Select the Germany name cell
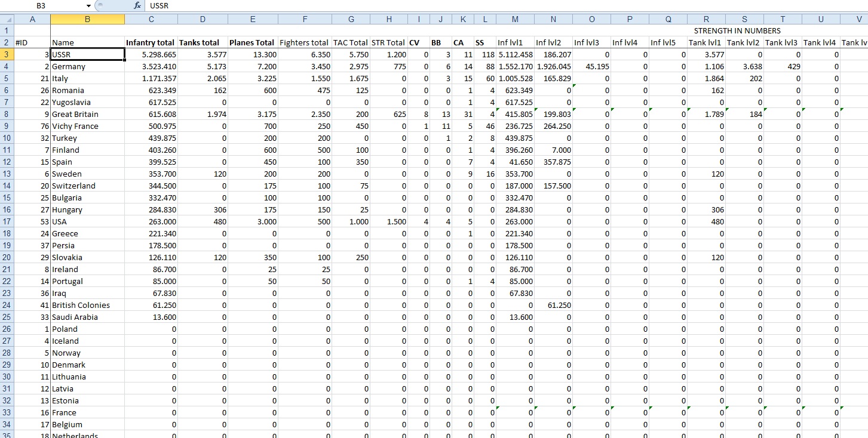The height and width of the screenshot is (438, 868). [x=88, y=66]
